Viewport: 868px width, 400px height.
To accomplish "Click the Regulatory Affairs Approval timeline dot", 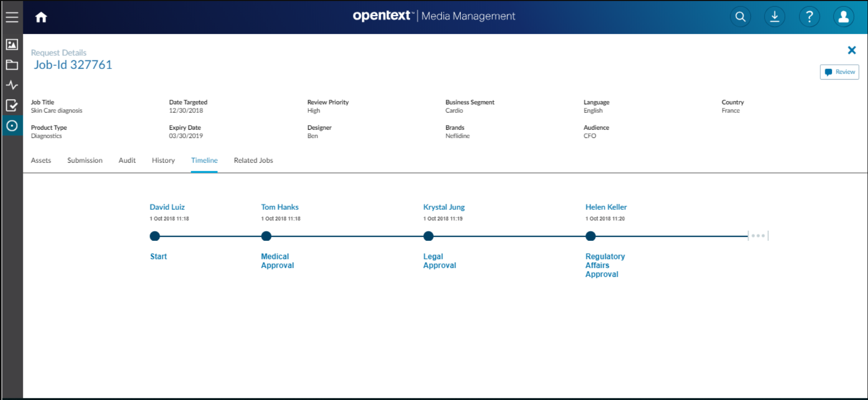I will (591, 236).
